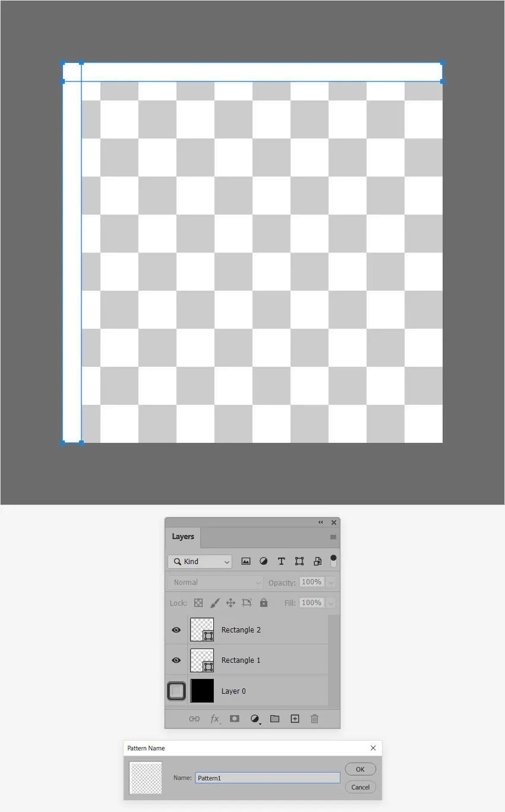Click the pattern preview thumbnail
This screenshot has height=812, width=505.
pos(146,778)
